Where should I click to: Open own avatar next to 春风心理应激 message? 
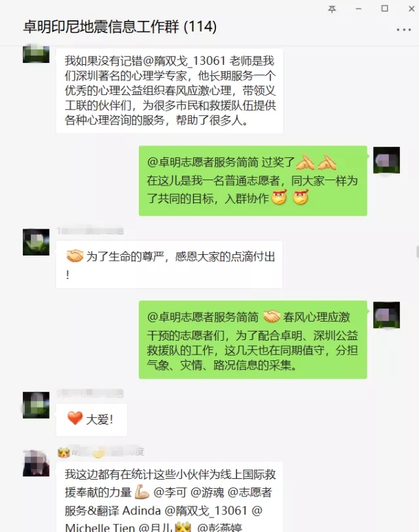(x=386, y=315)
